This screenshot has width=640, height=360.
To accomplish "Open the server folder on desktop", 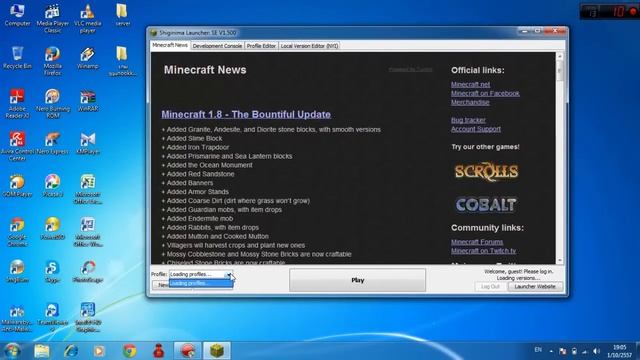I will coord(122,15).
